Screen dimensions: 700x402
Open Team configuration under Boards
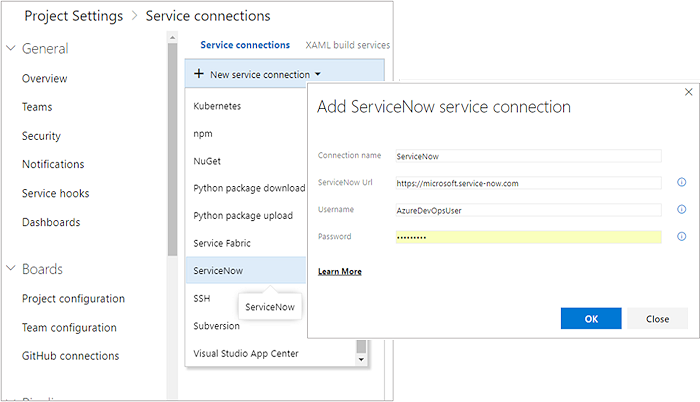(69, 327)
